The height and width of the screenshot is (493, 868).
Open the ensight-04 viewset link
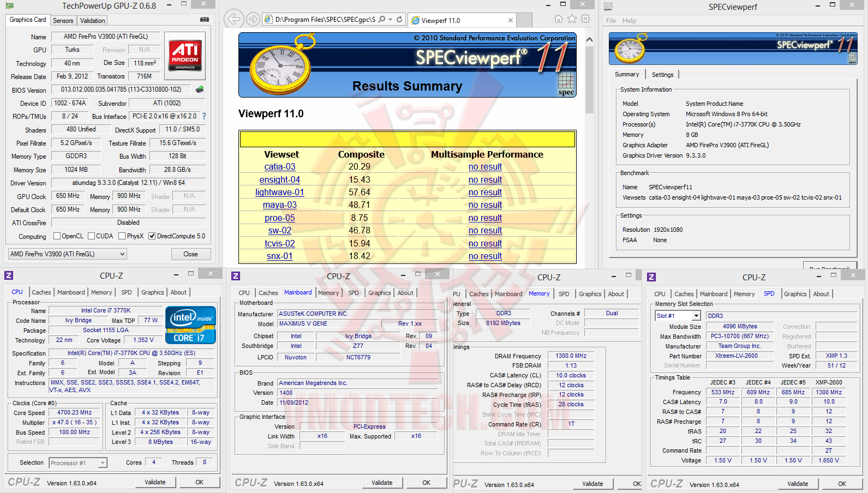coord(280,180)
